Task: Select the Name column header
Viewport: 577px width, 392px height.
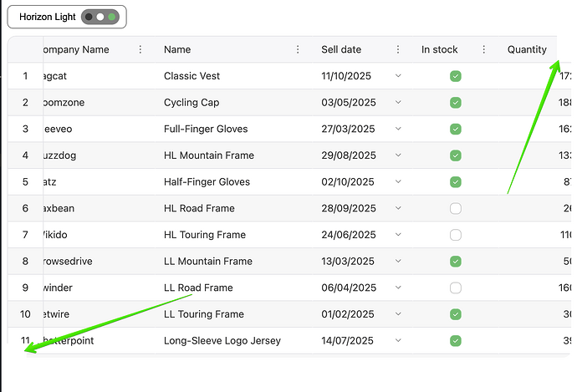Action: [x=233, y=49]
